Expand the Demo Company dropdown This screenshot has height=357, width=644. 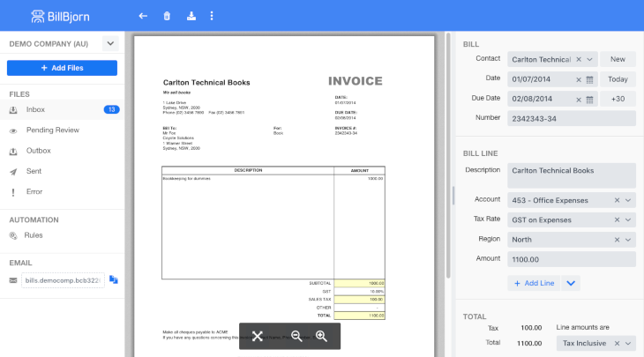pyautogui.click(x=110, y=43)
